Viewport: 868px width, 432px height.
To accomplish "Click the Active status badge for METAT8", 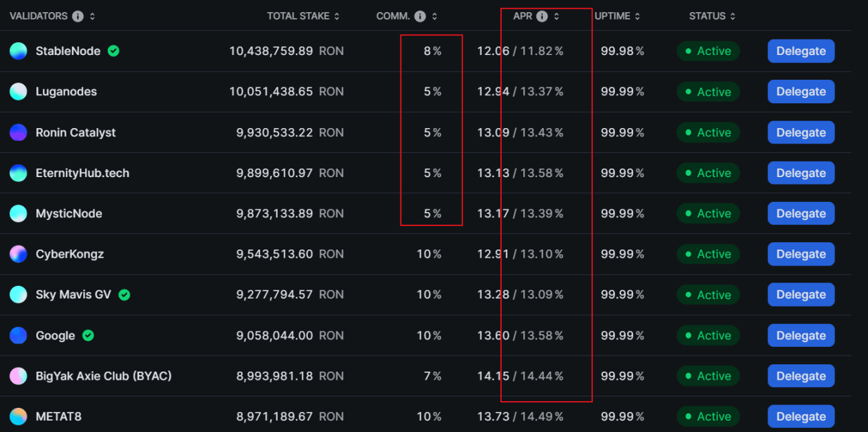I will [708, 417].
